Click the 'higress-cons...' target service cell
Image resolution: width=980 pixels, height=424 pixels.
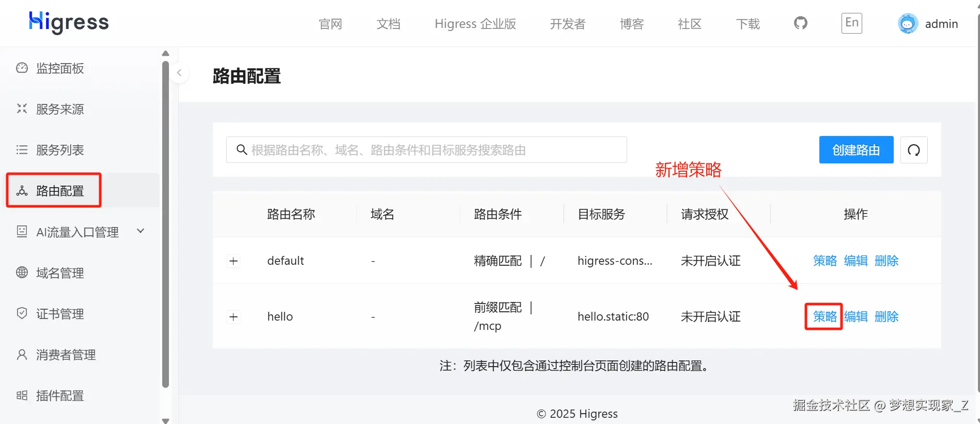615,261
